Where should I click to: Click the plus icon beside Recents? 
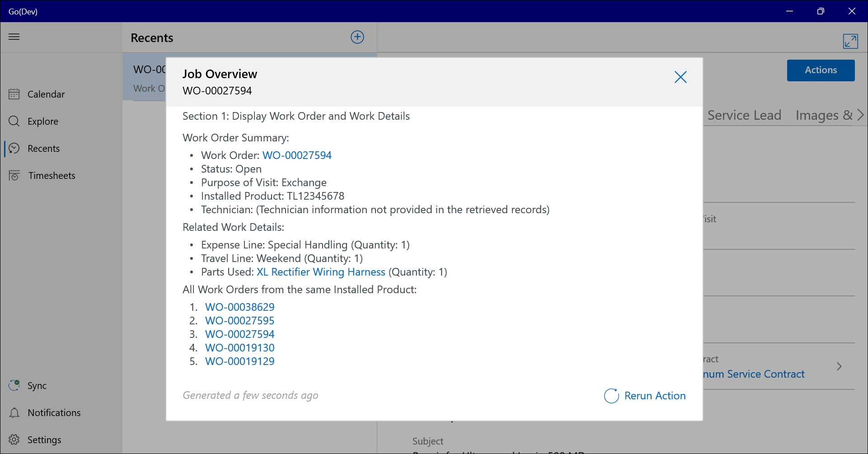(357, 37)
